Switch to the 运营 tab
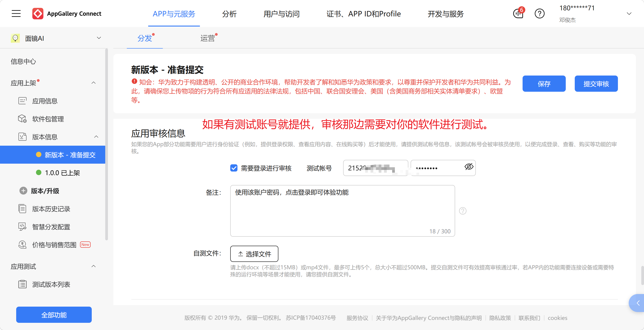 point(208,38)
